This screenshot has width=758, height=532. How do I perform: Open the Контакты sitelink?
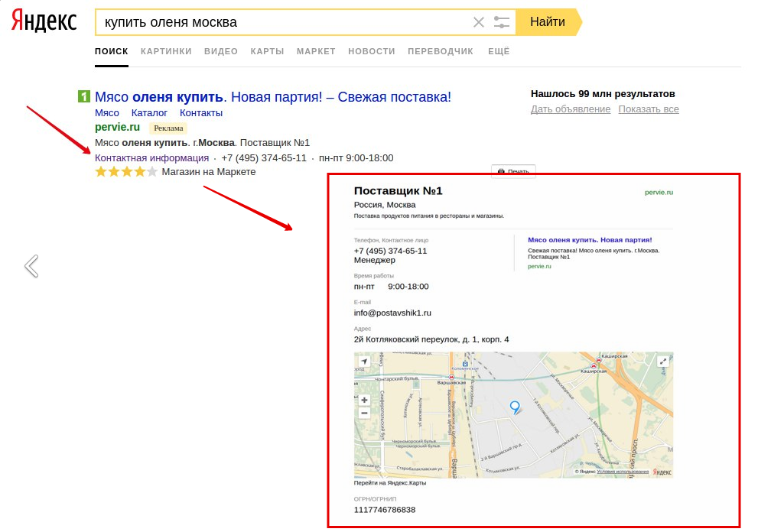[201, 112]
